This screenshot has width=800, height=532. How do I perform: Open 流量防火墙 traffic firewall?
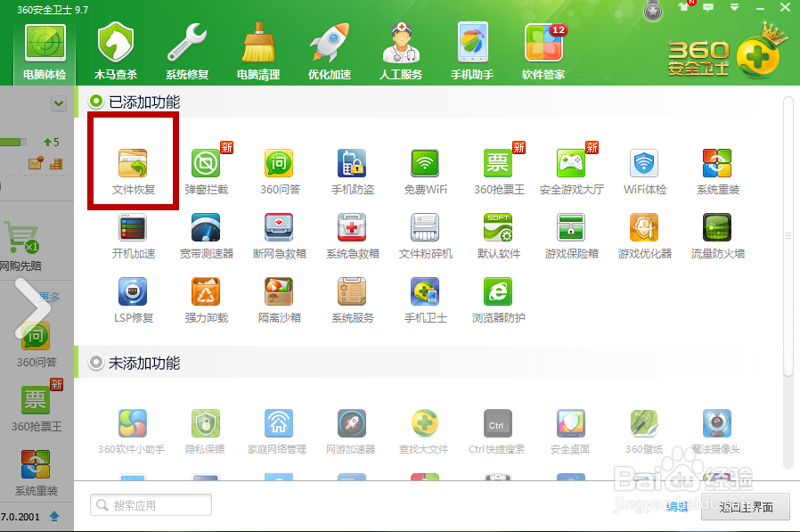717,236
